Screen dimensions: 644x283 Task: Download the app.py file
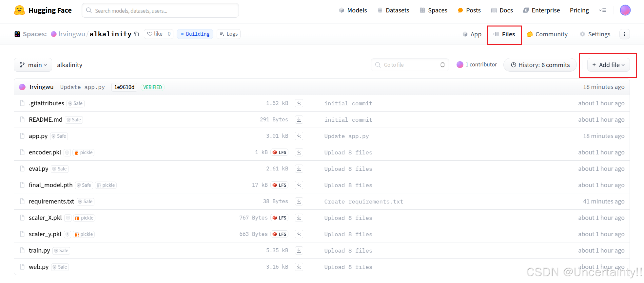point(299,136)
